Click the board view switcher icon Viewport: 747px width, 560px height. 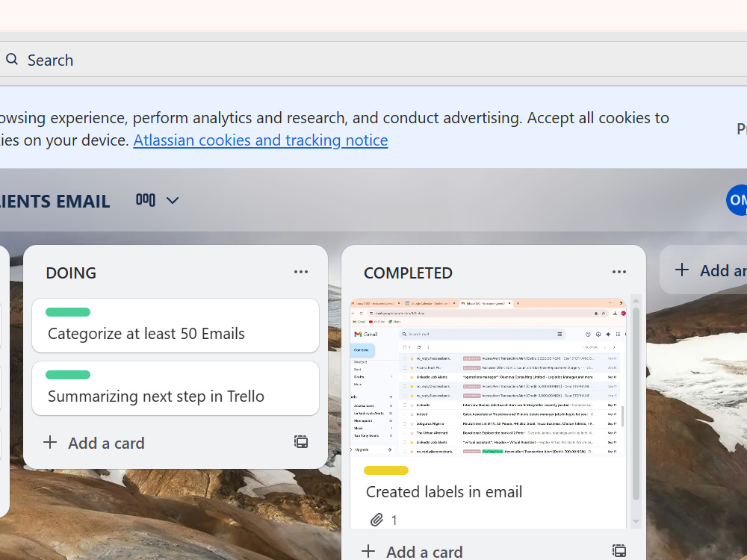pos(146,200)
